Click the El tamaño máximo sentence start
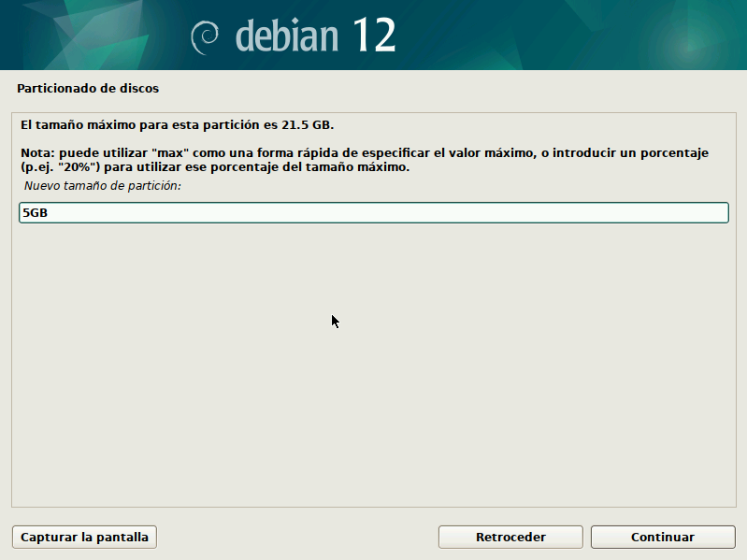Image resolution: width=747 pixels, height=560 pixels. pyautogui.click(x=56, y=123)
